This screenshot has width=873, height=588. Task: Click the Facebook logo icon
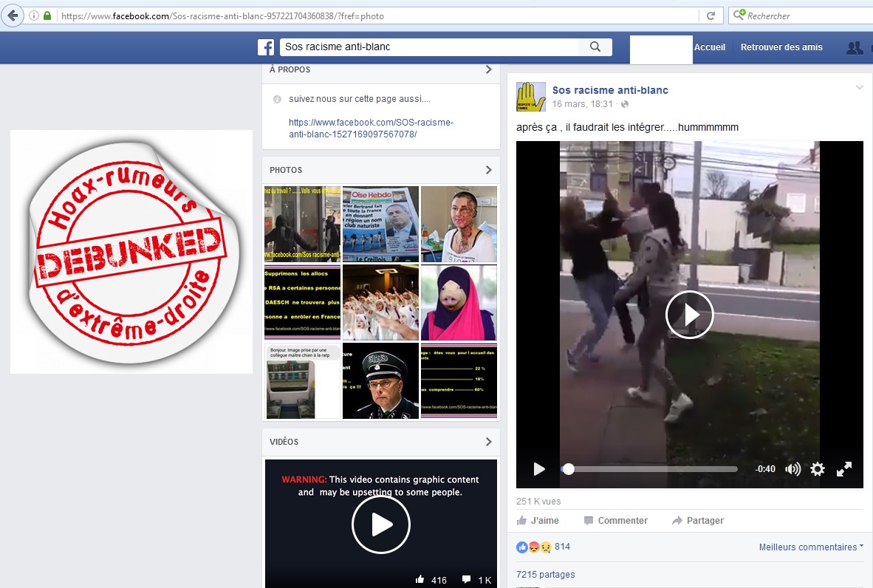tap(266, 47)
